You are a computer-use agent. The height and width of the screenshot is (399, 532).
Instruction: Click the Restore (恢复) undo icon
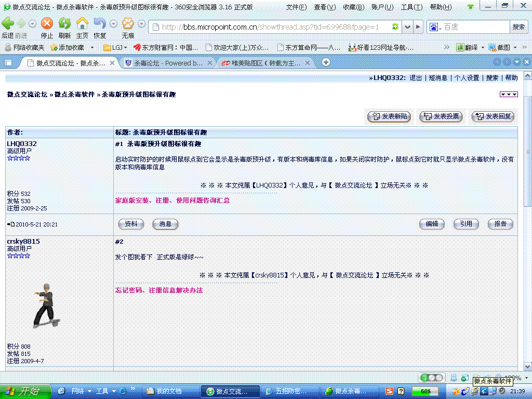(100, 23)
